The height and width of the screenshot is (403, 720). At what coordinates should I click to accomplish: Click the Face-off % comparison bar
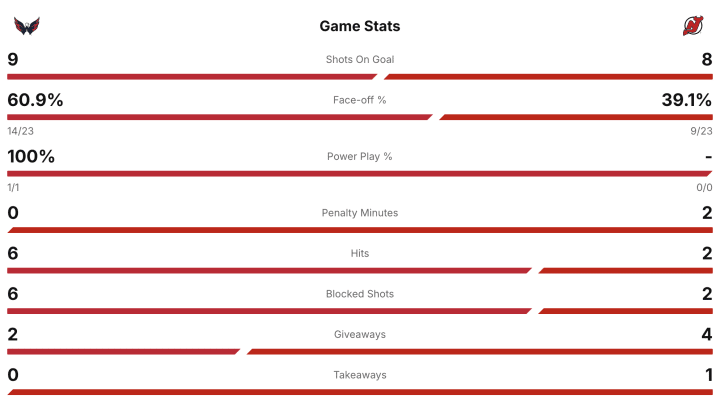[360, 117]
